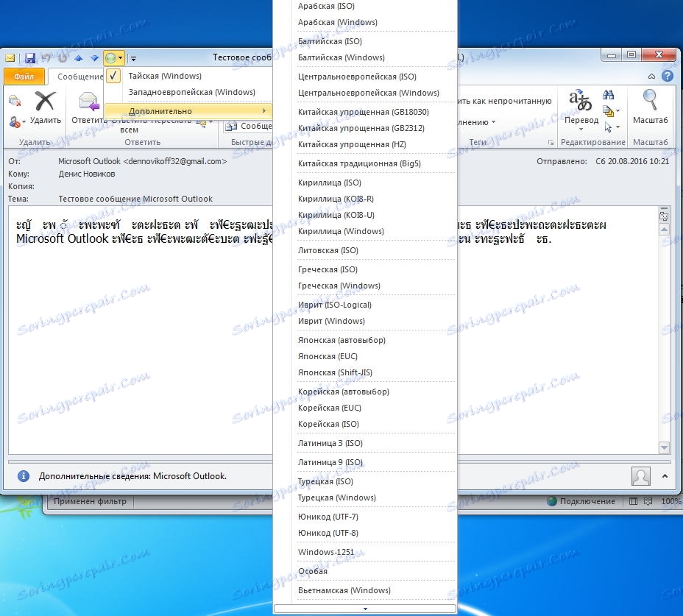Click the contact photo placeholder icon
The width and height of the screenshot is (683, 616).
tap(641, 475)
